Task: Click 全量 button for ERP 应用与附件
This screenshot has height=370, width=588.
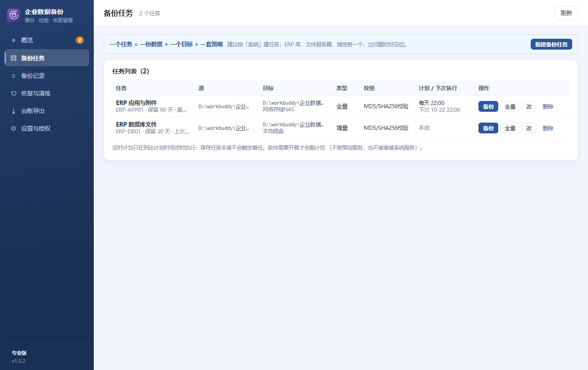Action: click(510, 106)
